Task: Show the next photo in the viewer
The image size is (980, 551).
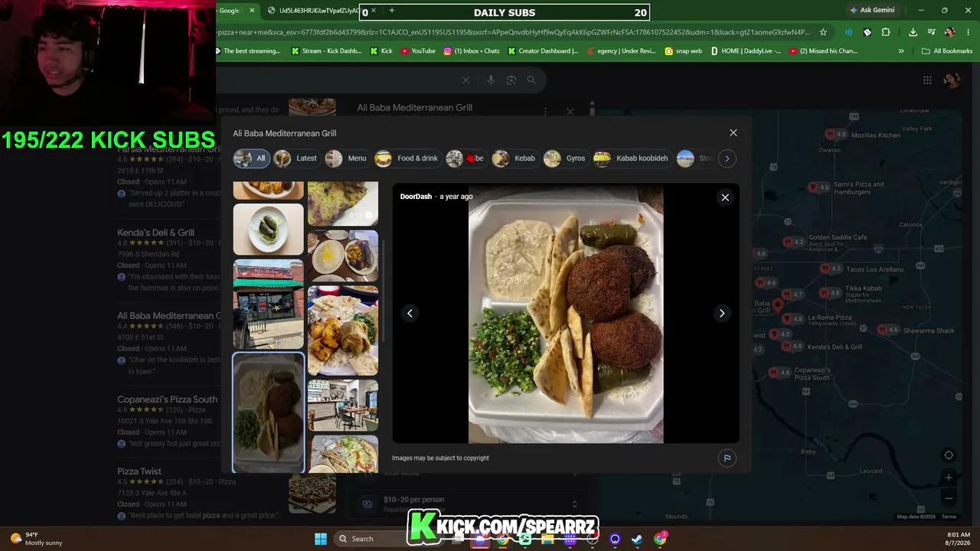Action: click(722, 313)
